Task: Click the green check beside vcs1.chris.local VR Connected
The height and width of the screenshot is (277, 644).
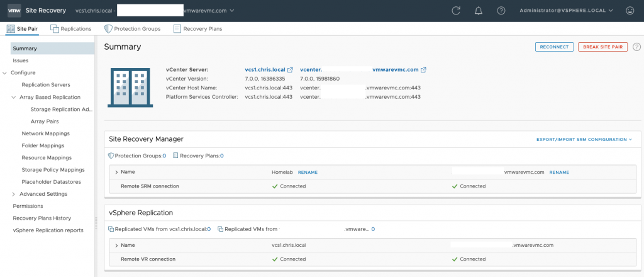Action: click(275, 259)
